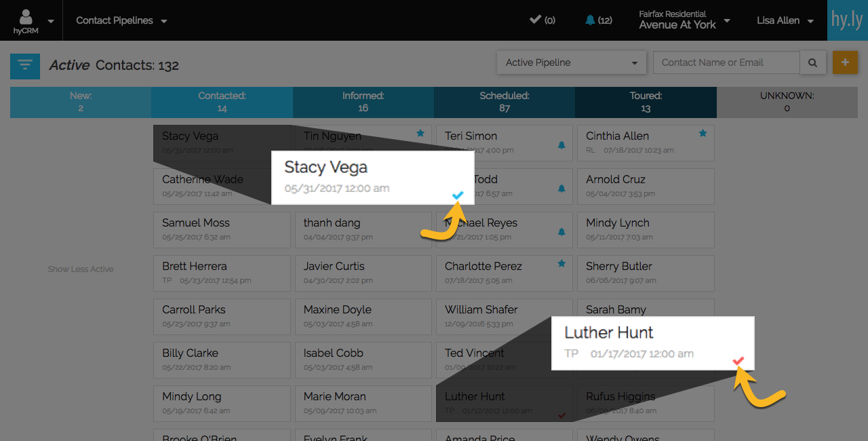Open Arnold Cruz contact card

click(646, 186)
